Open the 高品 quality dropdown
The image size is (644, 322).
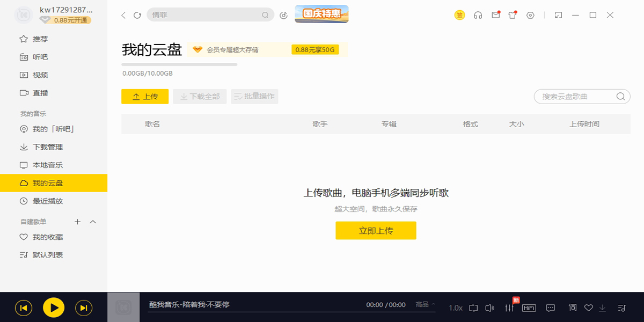click(x=426, y=305)
